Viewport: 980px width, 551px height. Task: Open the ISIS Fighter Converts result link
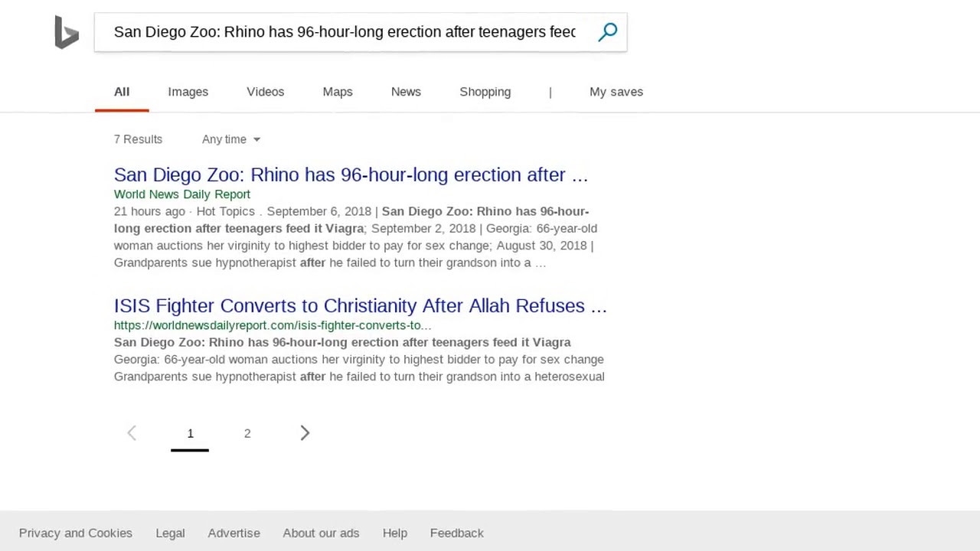(360, 306)
